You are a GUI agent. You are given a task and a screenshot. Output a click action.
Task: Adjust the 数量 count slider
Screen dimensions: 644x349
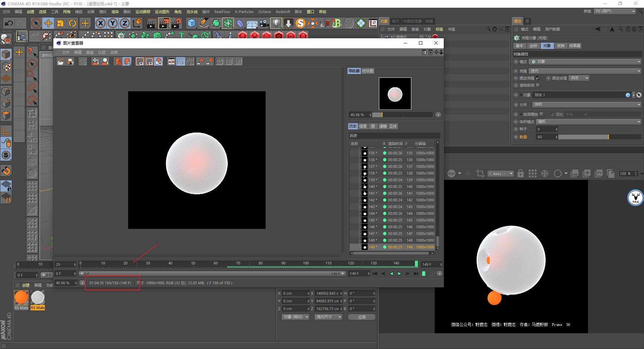pyautogui.click(x=600, y=137)
